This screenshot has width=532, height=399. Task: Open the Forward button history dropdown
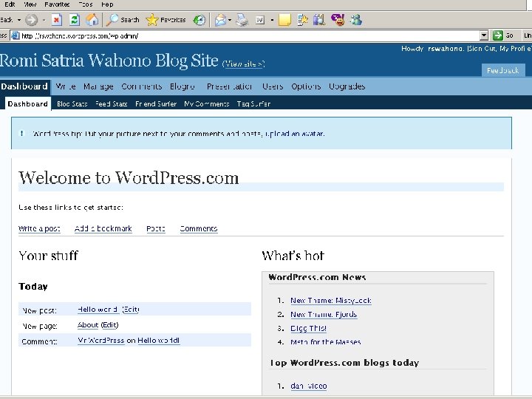[44, 20]
